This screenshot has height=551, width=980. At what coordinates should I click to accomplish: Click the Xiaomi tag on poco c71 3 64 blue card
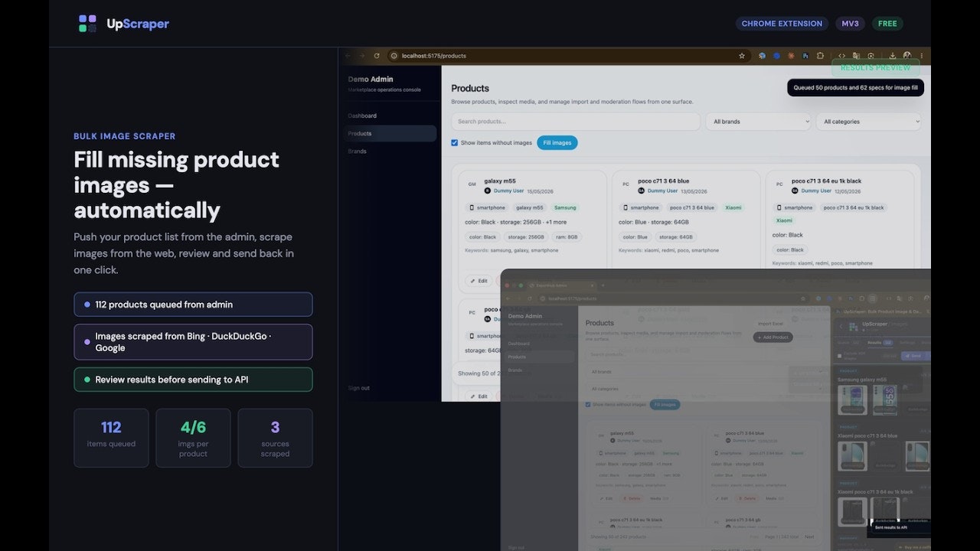[733, 207]
